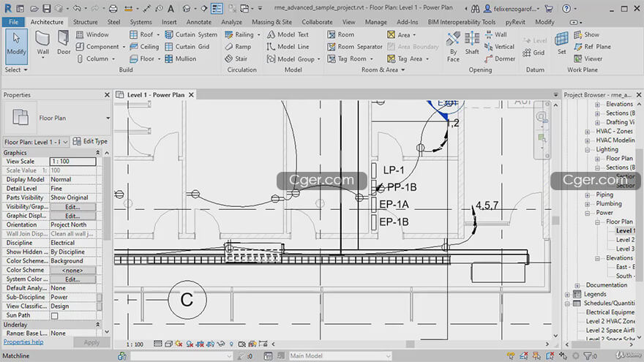This screenshot has width=644, height=362.
Task: Open the Floor Plan type selector dropdown
Action: 108,118
